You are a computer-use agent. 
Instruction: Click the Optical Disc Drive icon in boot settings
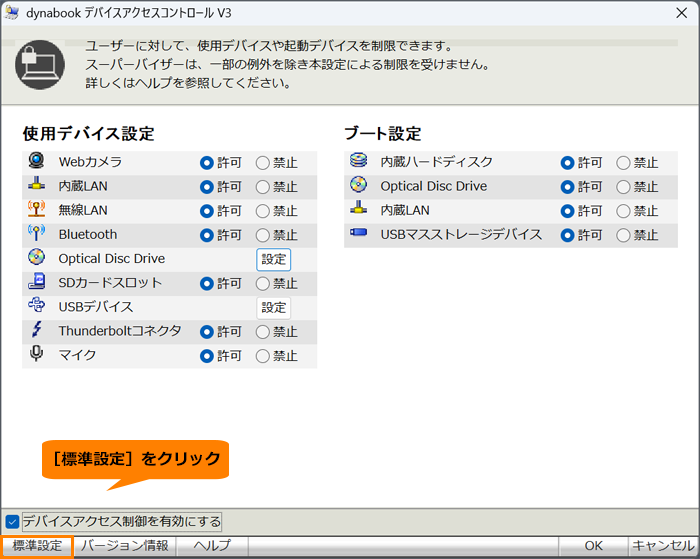[x=358, y=184]
